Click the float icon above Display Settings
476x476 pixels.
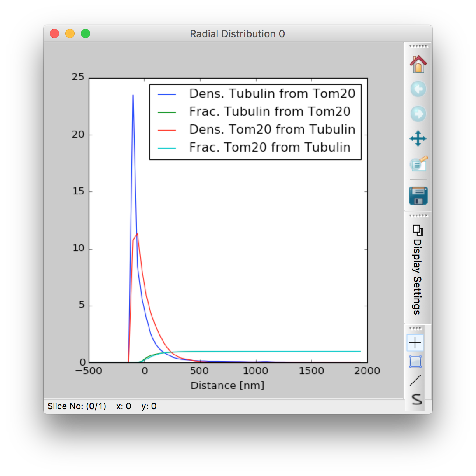(418, 230)
